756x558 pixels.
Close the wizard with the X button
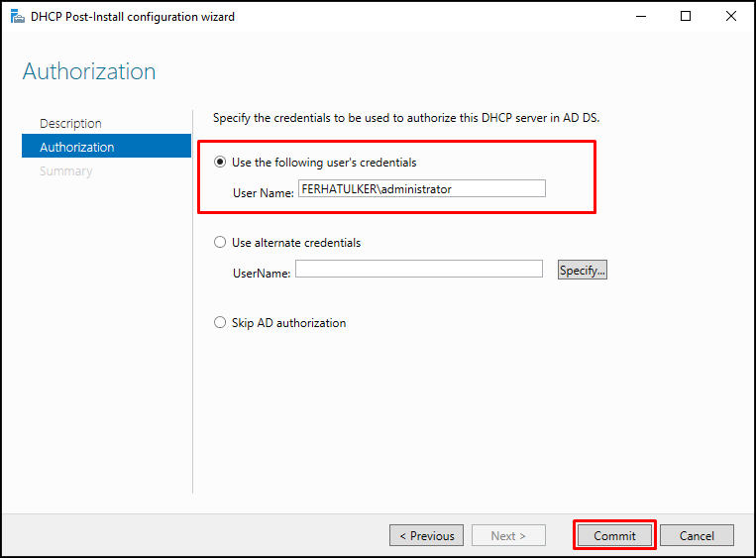[730, 17]
